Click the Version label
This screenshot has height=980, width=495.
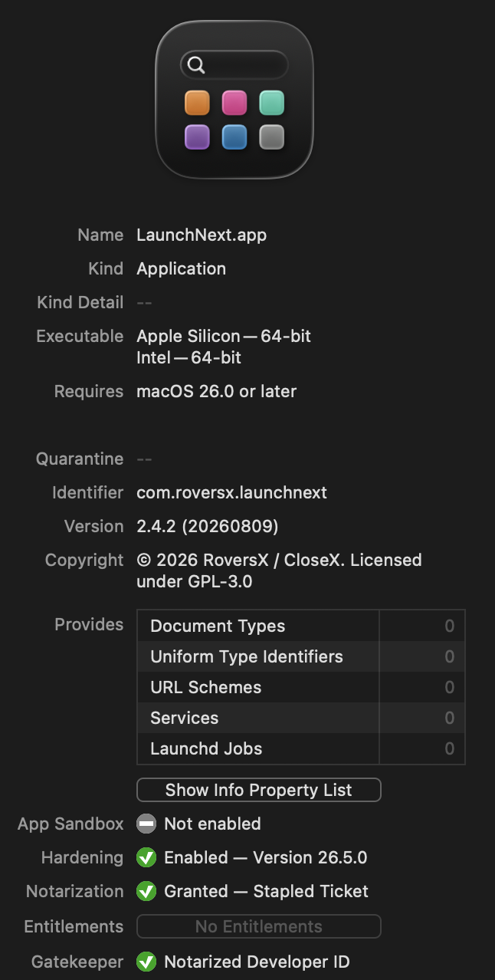pos(94,526)
